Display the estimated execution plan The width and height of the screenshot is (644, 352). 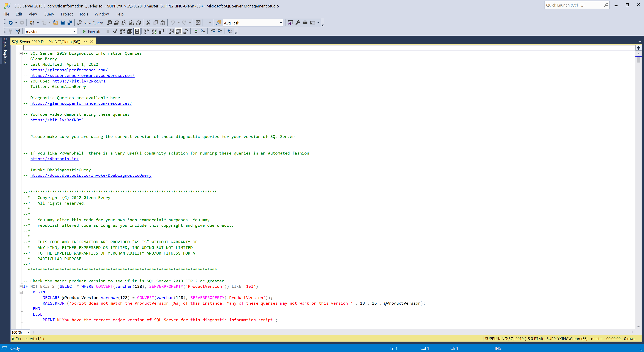122,32
